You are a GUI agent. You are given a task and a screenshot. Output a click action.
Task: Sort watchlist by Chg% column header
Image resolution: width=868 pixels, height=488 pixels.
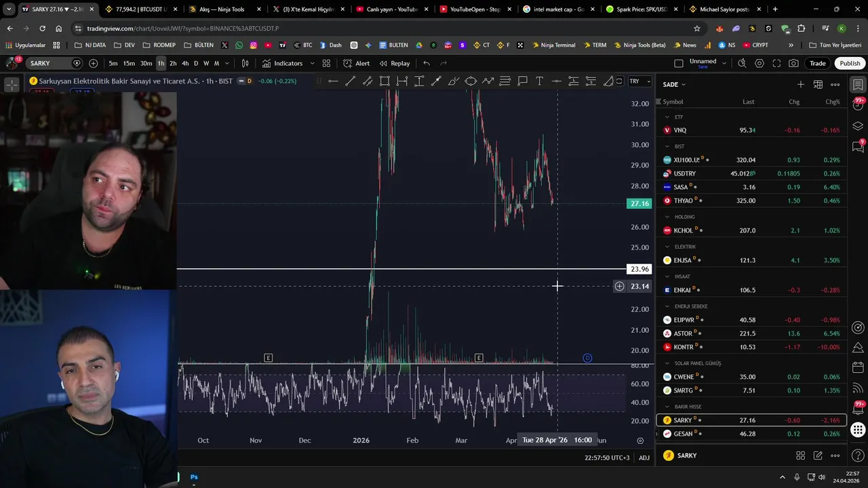[832, 102]
